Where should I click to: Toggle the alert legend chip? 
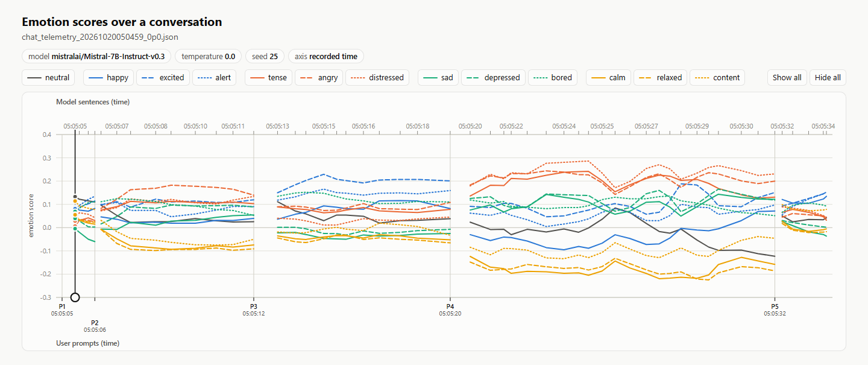215,77
